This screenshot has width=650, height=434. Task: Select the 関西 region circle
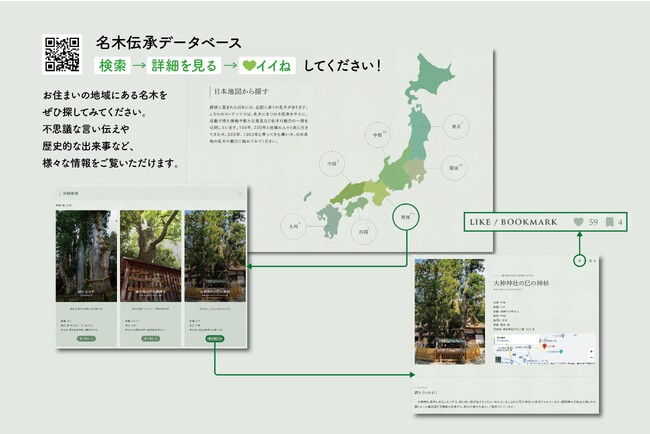tap(406, 218)
